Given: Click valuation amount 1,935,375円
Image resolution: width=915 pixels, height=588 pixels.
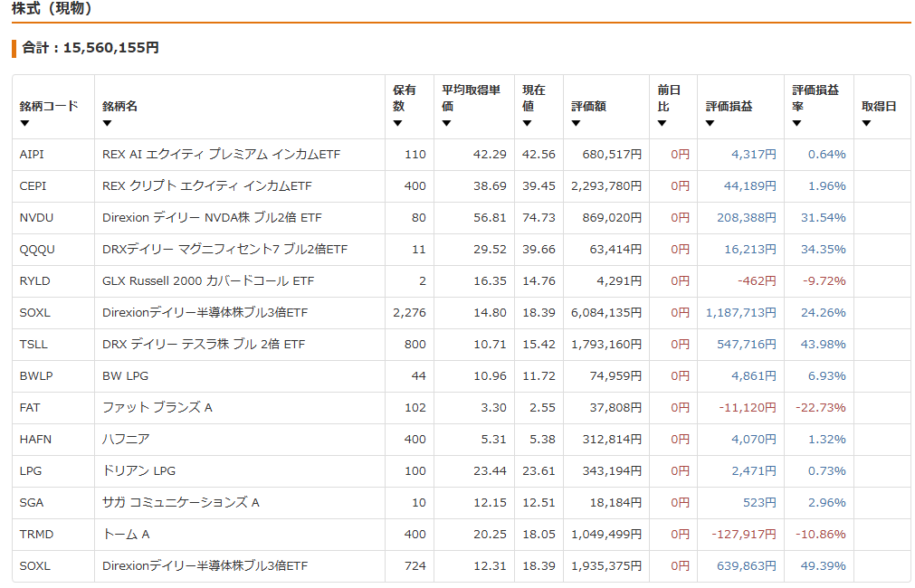Looking at the screenshot, I should tap(606, 565).
